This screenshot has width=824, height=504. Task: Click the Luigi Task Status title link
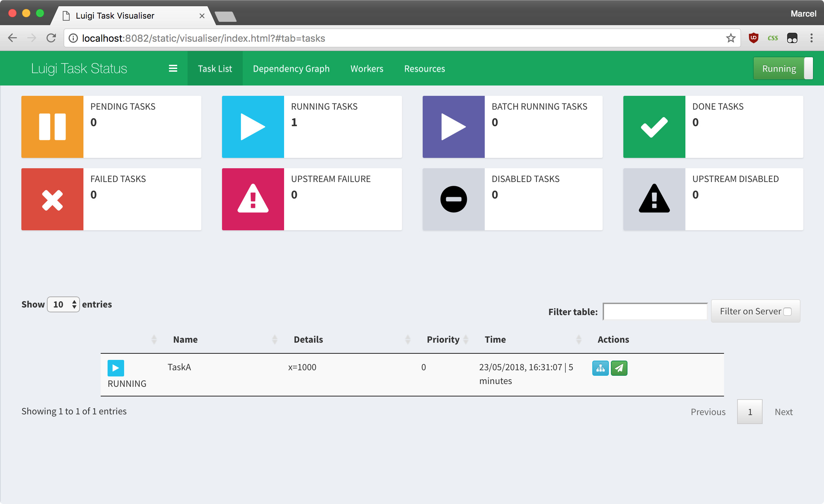click(x=79, y=69)
